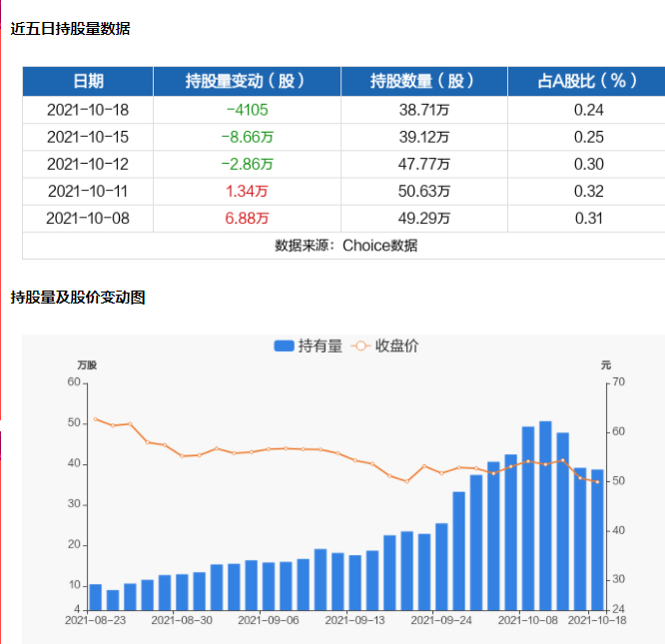
Task: Click the 近五日持股量数据 heading
Action: point(71,29)
